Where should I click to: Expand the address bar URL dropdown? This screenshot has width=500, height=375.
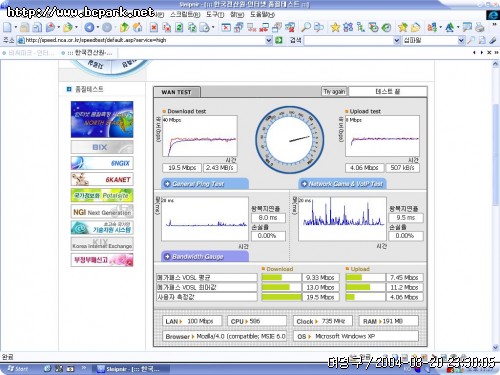(x=269, y=40)
